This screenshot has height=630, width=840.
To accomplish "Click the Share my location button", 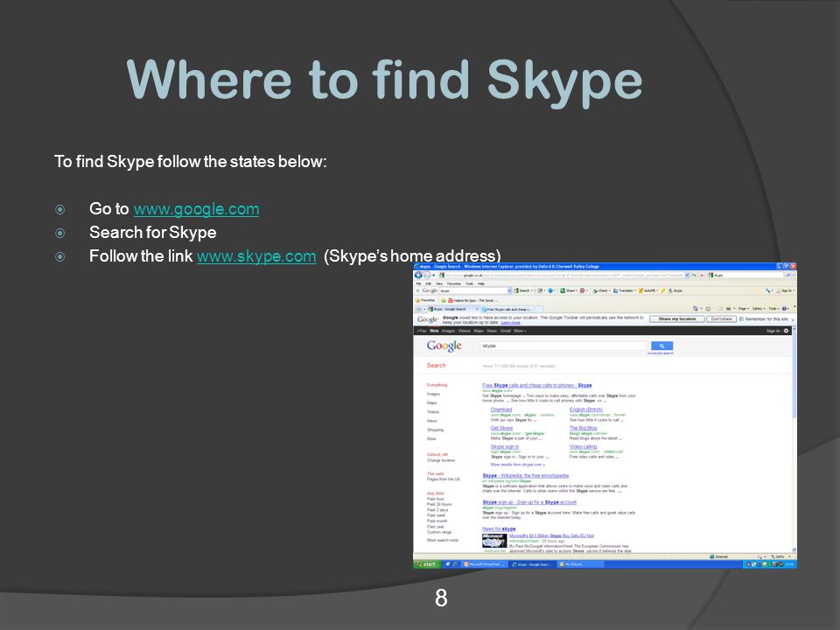I will (x=677, y=318).
